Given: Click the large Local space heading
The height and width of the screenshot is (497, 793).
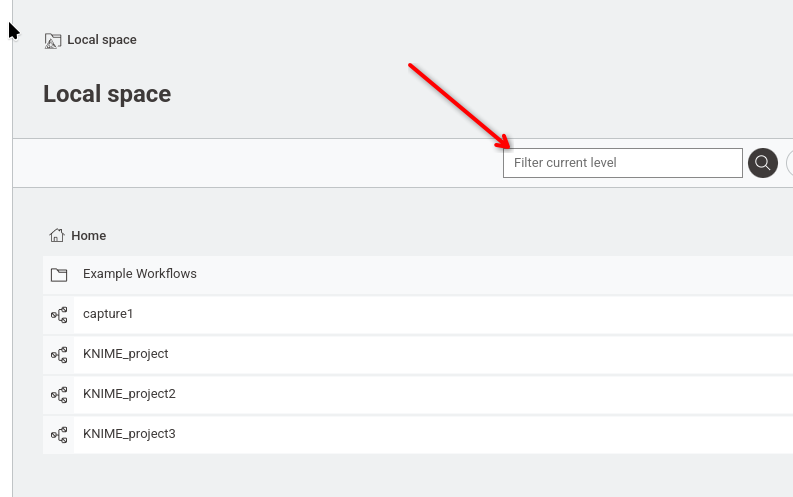Looking at the screenshot, I should point(107,94).
